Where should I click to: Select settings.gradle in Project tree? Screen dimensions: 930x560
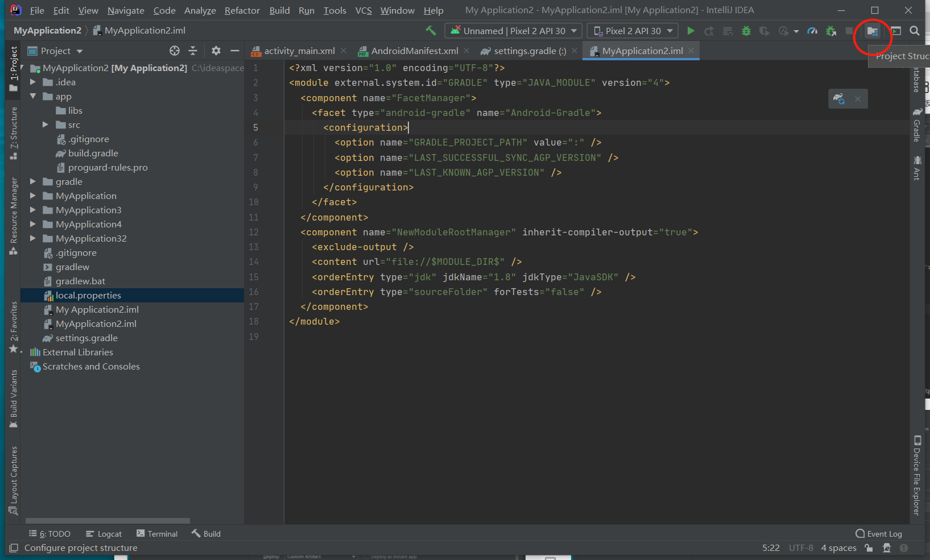tap(86, 338)
